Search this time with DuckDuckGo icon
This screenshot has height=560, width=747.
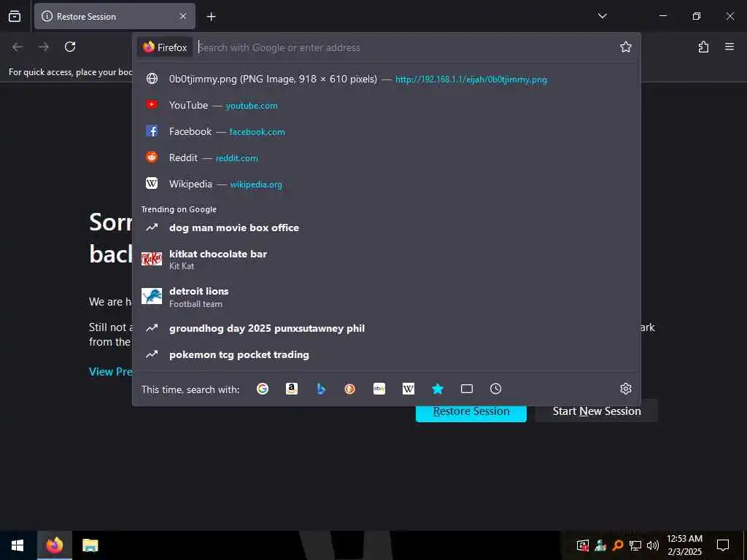(x=349, y=389)
